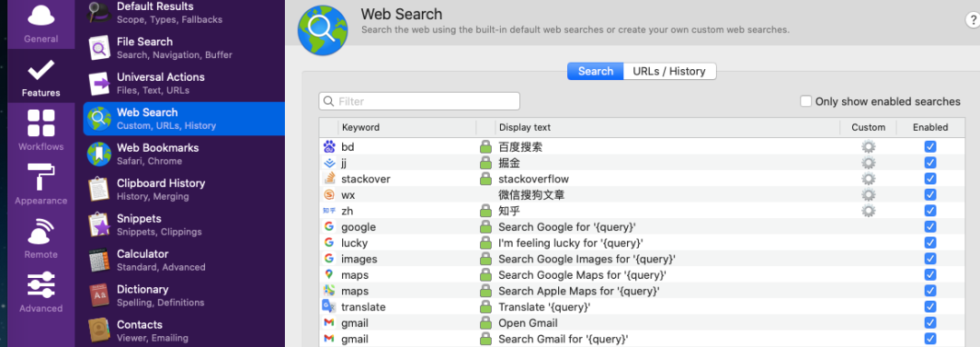
Task: Open Web Bookmarks feature settings
Action: (x=183, y=154)
